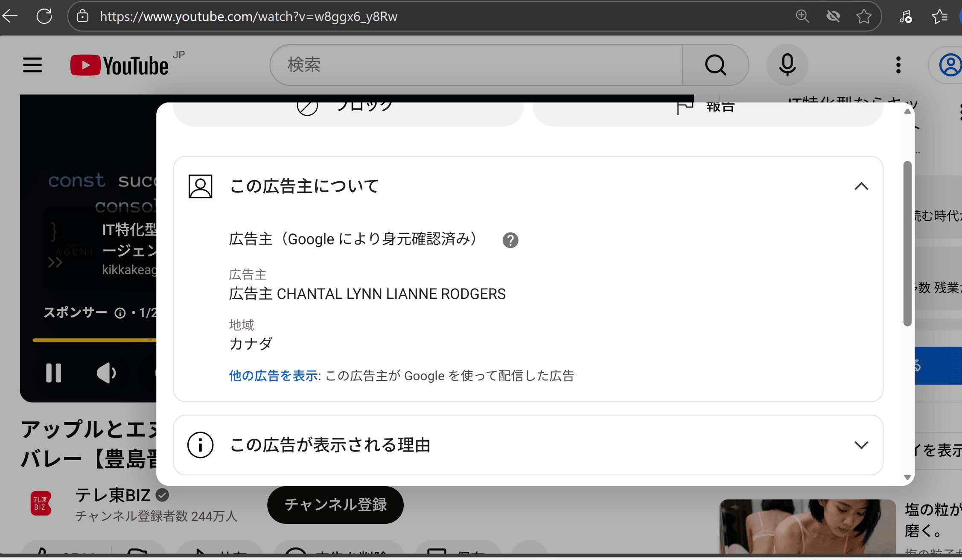
Task: Click the browser back arrow
Action: [10, 16]
